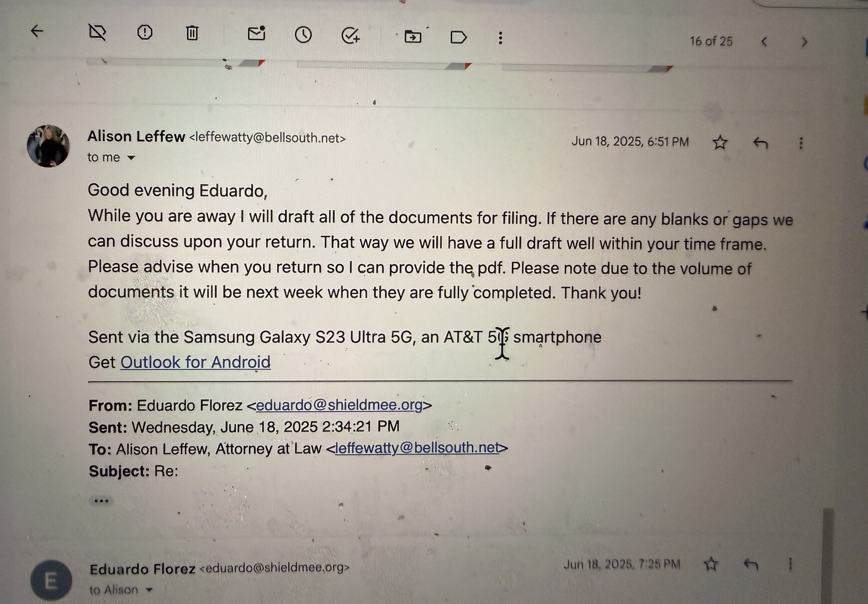Report this email as spam
The height and width of the screenshot is (604, 868).
click(144, 32)
